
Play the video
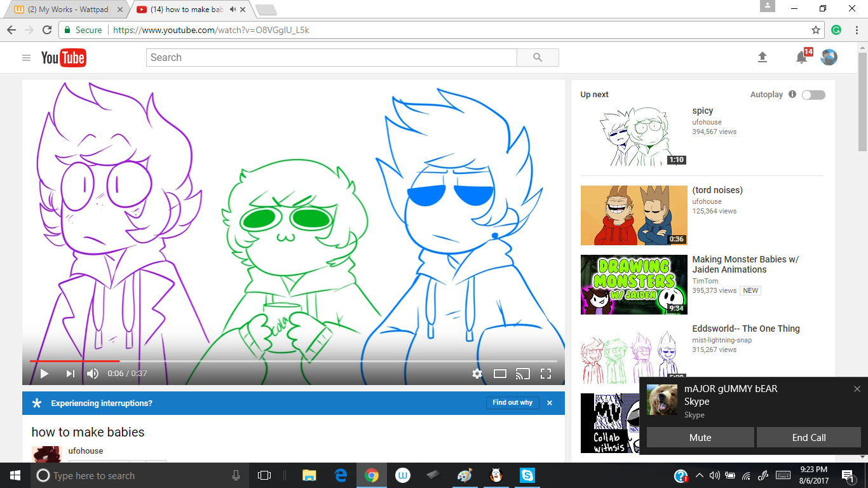pos(44,374)
